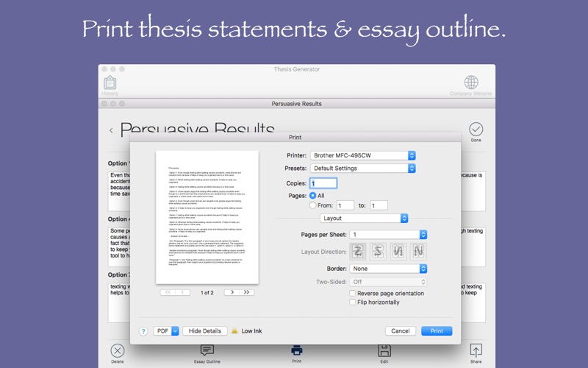Viewport: 588px width, 368px height.
Task: Open the Pages per Sheet dropdown
Action: (388, 234)
